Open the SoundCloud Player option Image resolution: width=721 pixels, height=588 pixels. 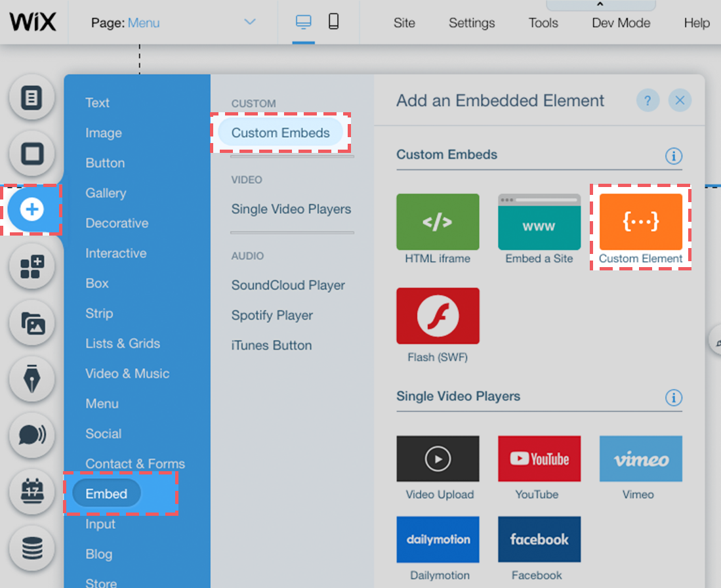point(287,285)
